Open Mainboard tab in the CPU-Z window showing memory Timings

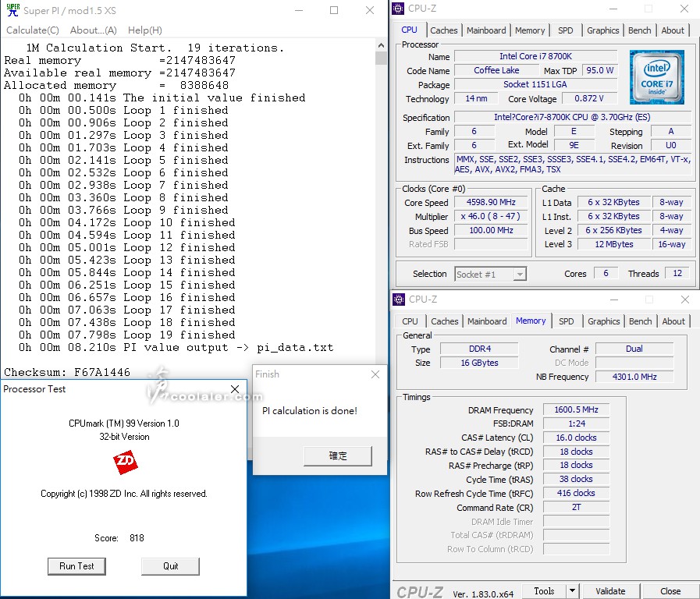coord(487,321)
